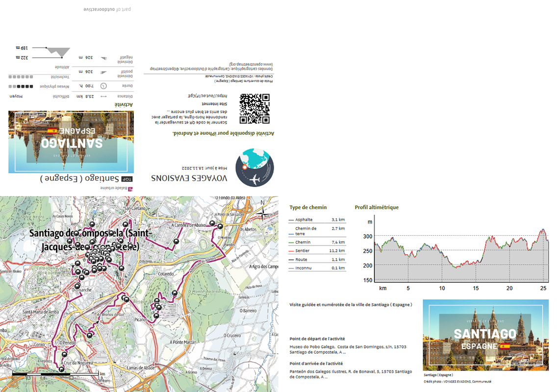Click the 'Os Abetos' map label

[248, 229]
